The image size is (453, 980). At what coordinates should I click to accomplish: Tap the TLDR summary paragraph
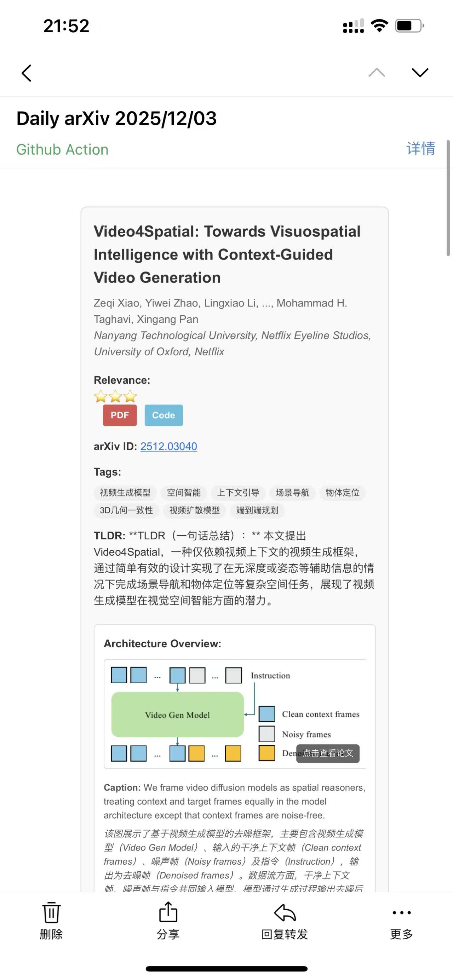(x=234, y=568)
